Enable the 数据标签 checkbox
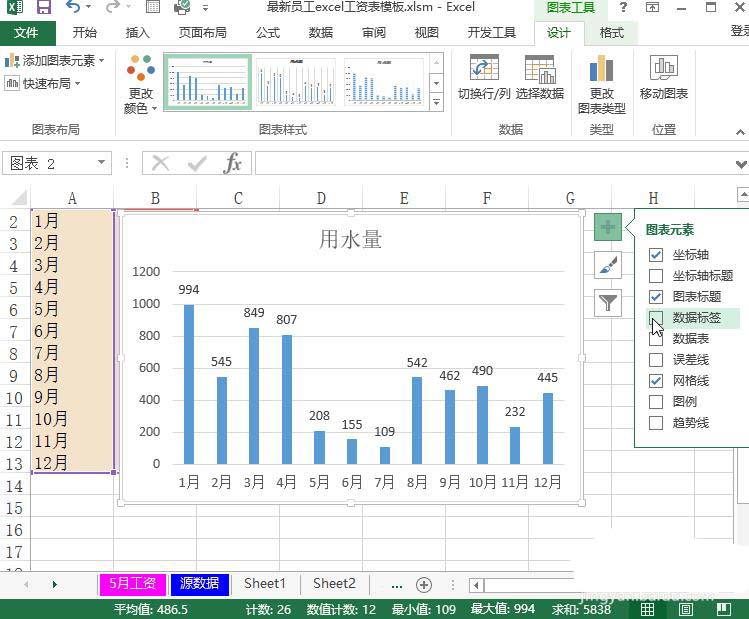This screenshot has height=619, width=749. coord(656,318)
